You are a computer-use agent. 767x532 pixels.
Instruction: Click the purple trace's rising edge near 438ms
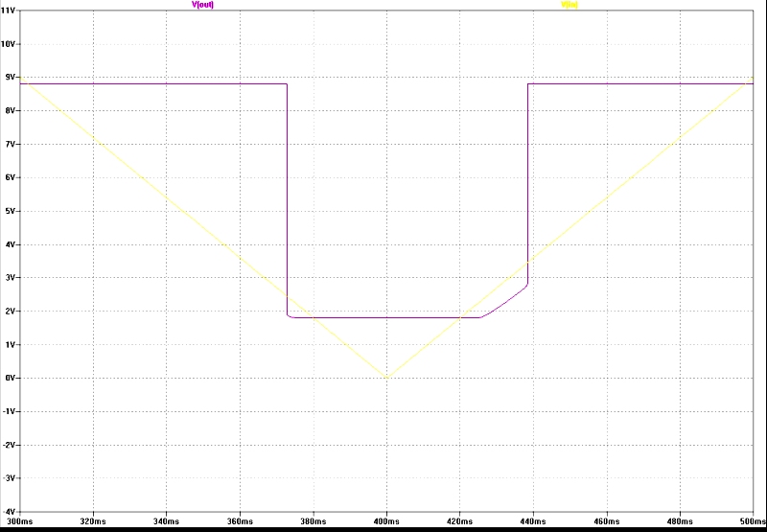tap(527, 182)
